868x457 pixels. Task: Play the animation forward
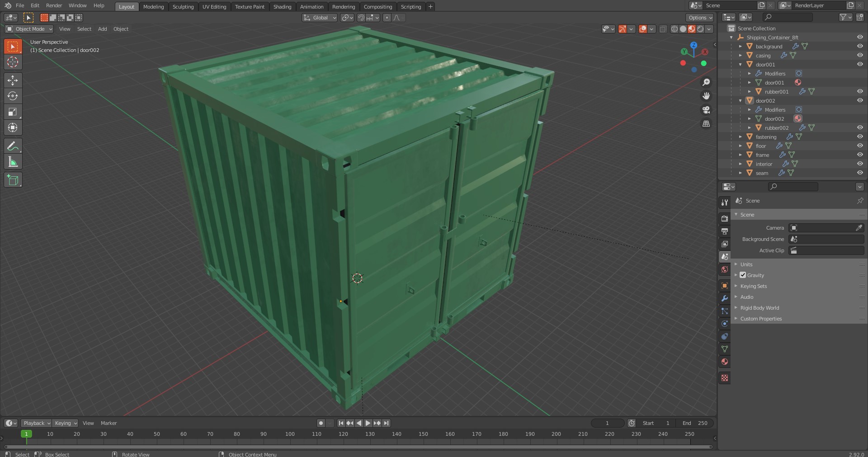click(x=368, y=423)
